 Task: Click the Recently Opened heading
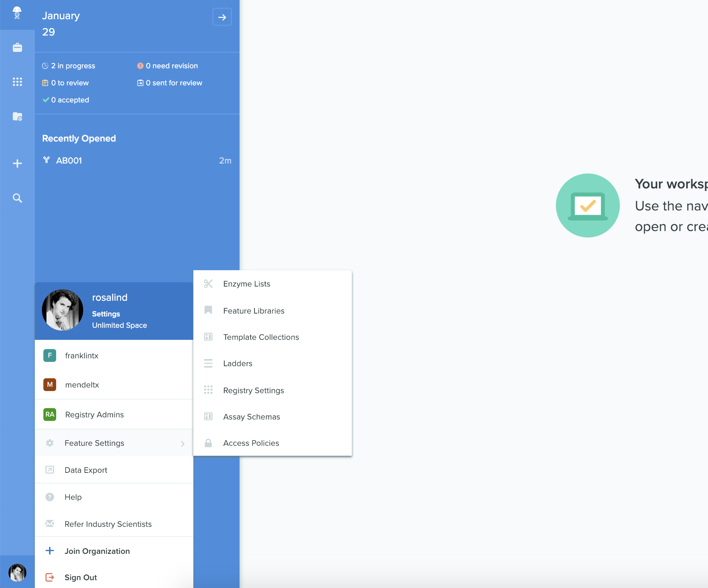pos(79,138)
